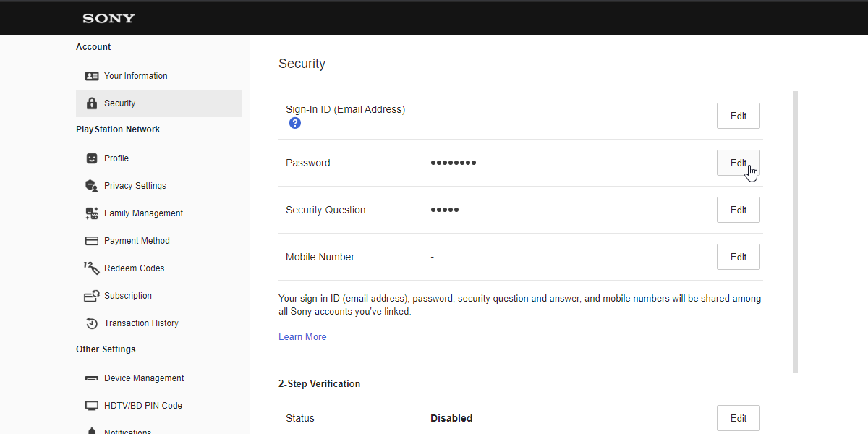Click the Sony logo in header
This screenshot has height=434, width=868.
click(x=109, y=18)
